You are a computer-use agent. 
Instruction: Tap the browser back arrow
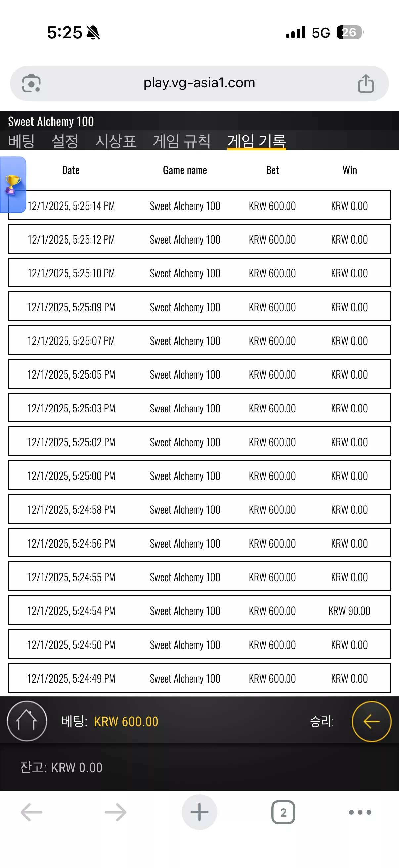[31, 812]
